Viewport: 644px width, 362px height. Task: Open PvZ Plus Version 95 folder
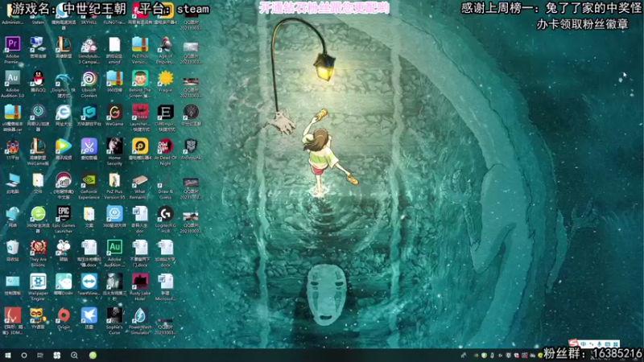[x=114, y=180]
